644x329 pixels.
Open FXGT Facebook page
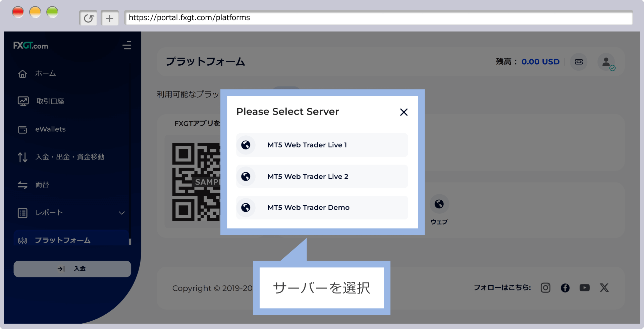(x=565, y=288)
